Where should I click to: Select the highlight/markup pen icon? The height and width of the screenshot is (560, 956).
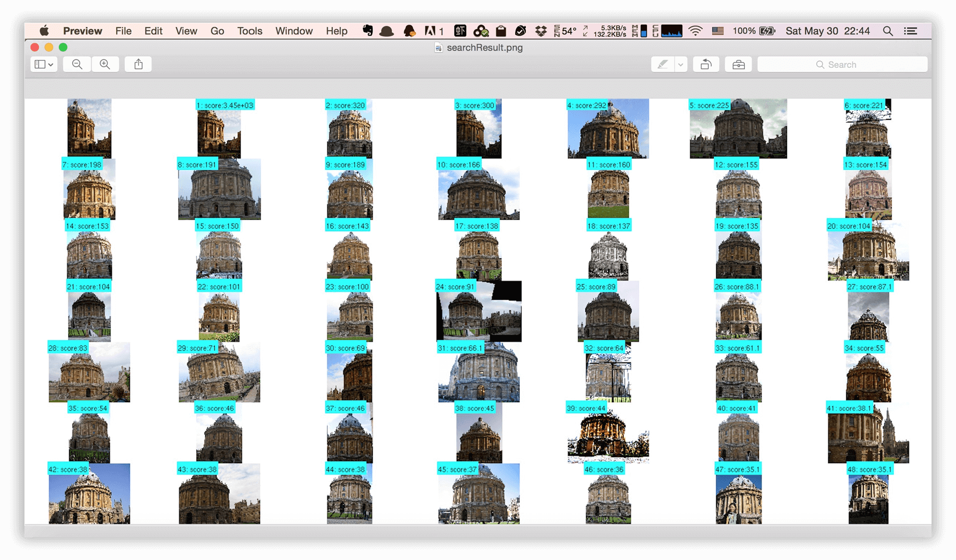(663, 64)
